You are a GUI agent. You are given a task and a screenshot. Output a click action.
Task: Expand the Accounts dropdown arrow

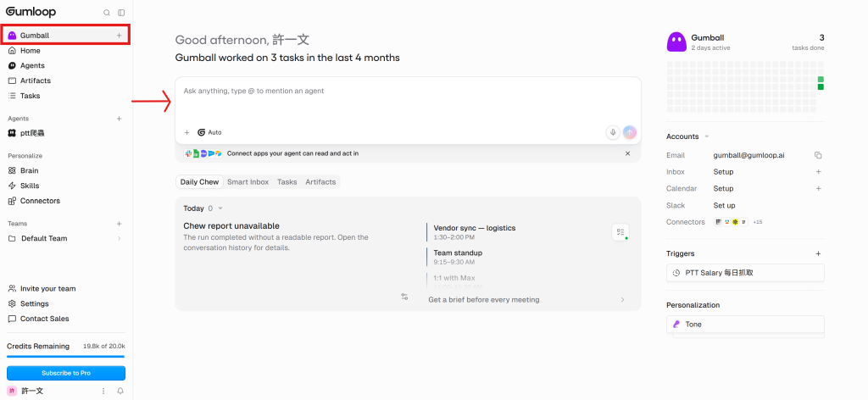[707, 136]
